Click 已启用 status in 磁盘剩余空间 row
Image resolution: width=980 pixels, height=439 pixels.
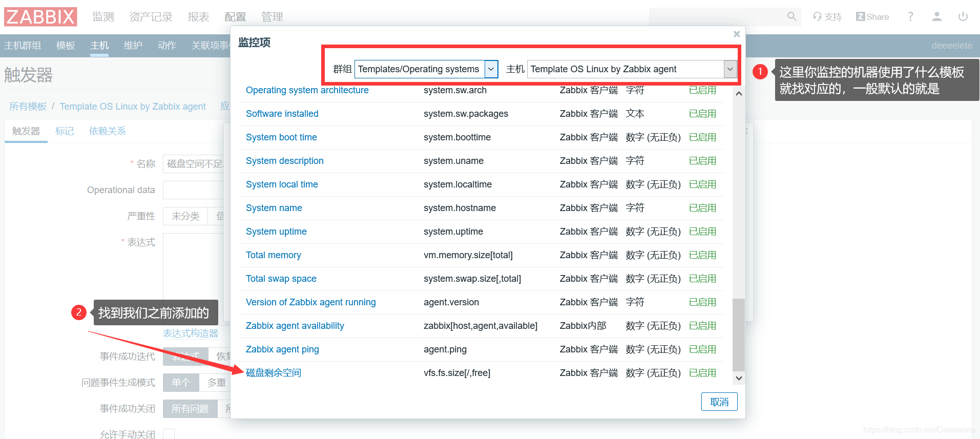point(702,373)
